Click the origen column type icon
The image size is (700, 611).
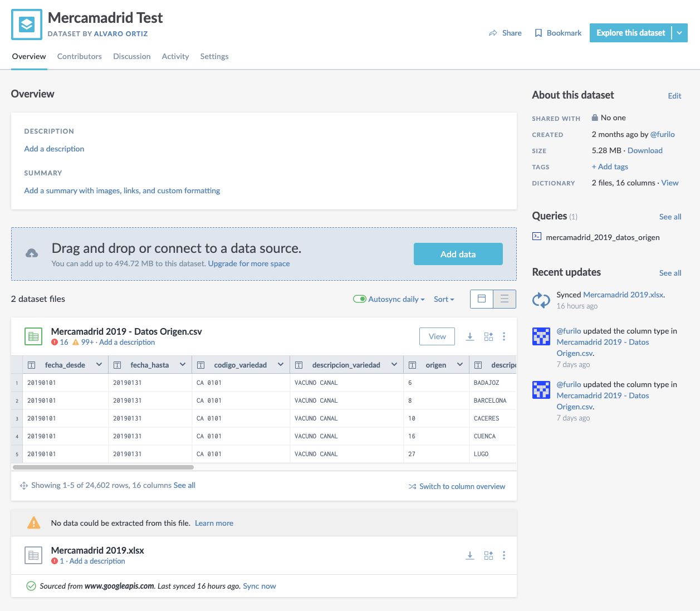(x=413, y=365)
